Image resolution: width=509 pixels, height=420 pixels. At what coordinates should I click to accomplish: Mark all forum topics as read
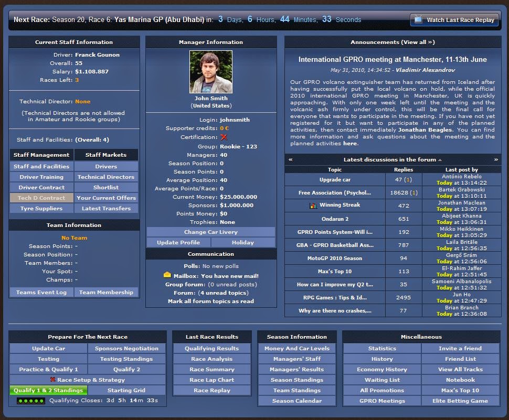point(211,301)
